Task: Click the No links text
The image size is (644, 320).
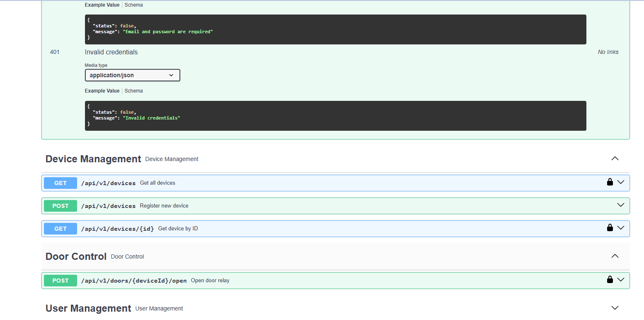Action: (608, 52)
